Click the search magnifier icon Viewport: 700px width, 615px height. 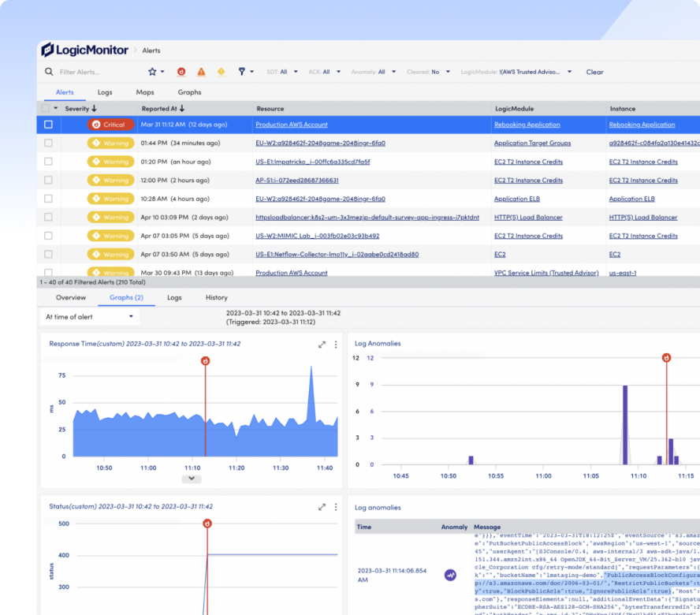click(49, 72)
